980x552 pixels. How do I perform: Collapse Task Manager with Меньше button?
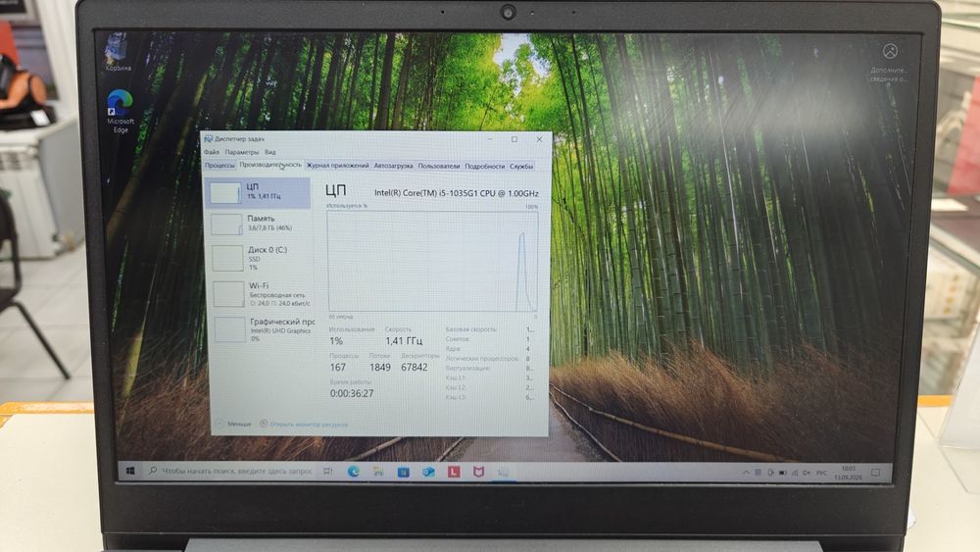(234, 424)
